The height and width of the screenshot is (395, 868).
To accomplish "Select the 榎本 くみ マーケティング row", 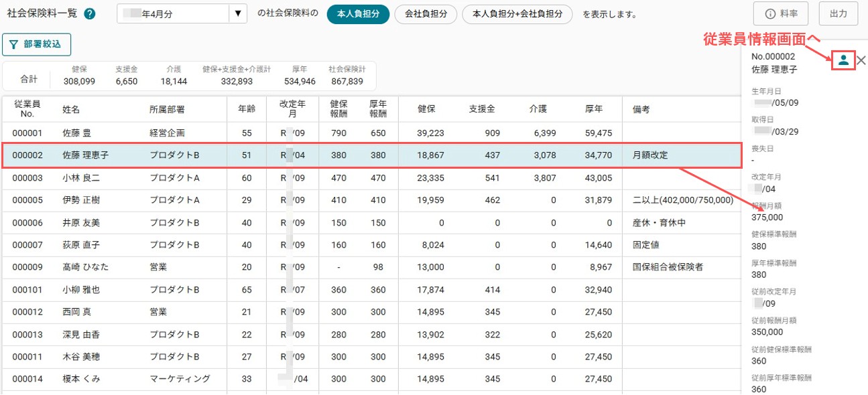I will tap(371, 379).
